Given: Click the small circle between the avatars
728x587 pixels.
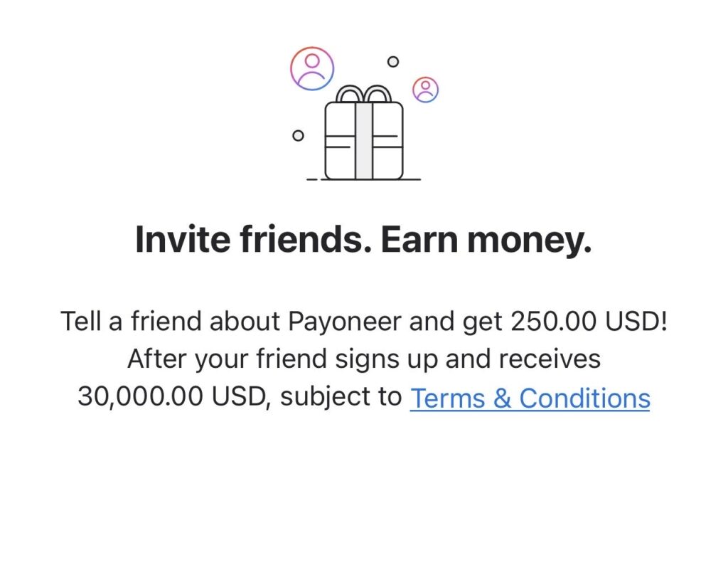Looking at the screenshot, I should pos(393,62).
